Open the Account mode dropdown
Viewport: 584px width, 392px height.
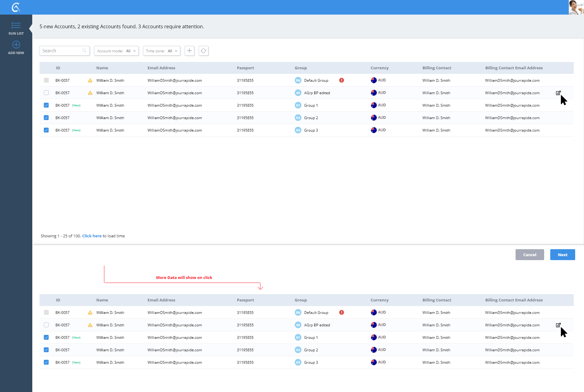pos(116,51)
